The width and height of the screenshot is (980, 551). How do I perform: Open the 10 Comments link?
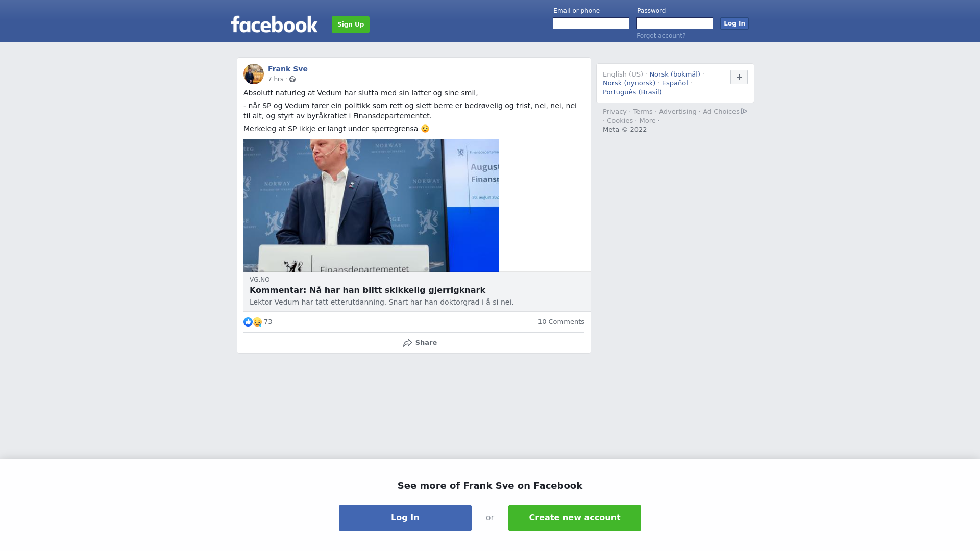(x=561, y=322)
